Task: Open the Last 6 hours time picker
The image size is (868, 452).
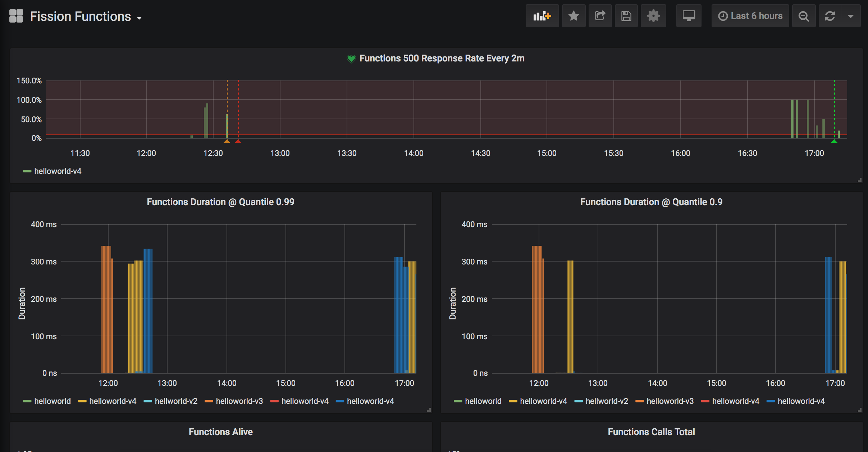Action: click(750, 16)
